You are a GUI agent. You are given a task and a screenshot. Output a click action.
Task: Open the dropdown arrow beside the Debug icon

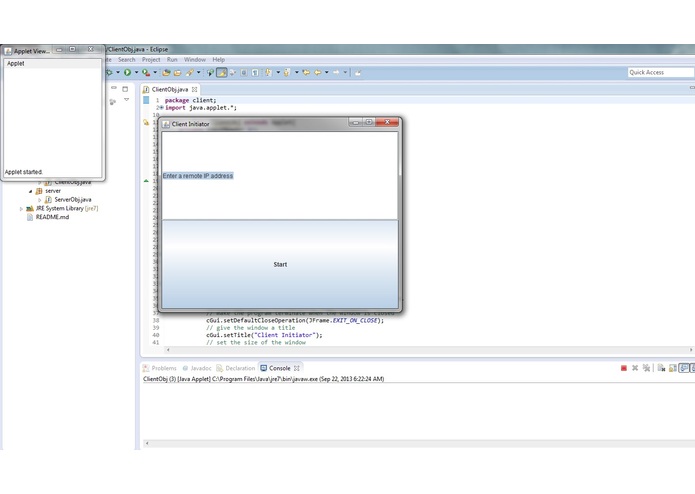point(118,72)
